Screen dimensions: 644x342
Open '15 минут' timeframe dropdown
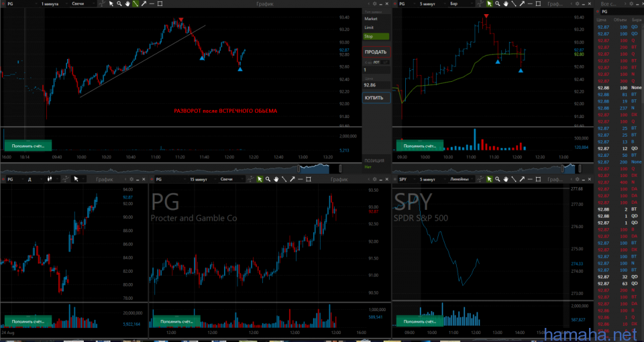(204, 179)
